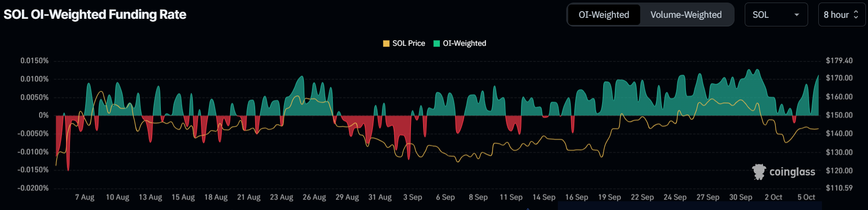Click the $120.00 price axis label
This screenshot has width=868, height=210.
click(x=839, y=171)
